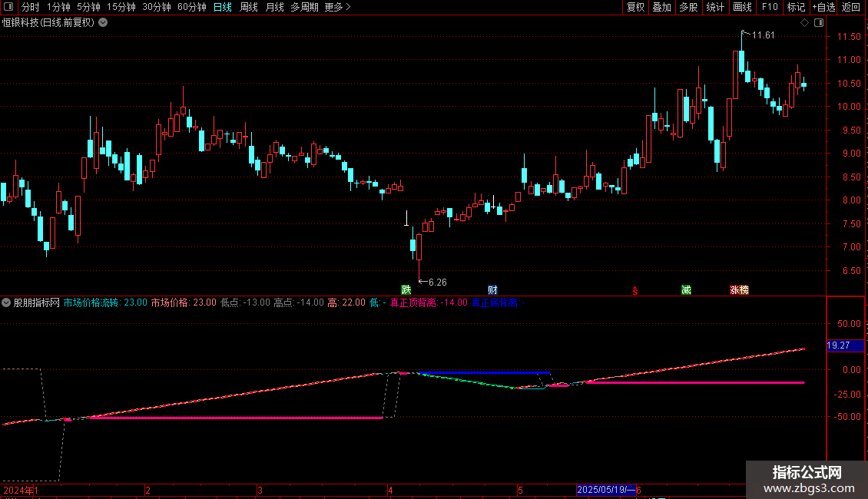
Task: Add stock via +自选
Action: tap(823, 7)
